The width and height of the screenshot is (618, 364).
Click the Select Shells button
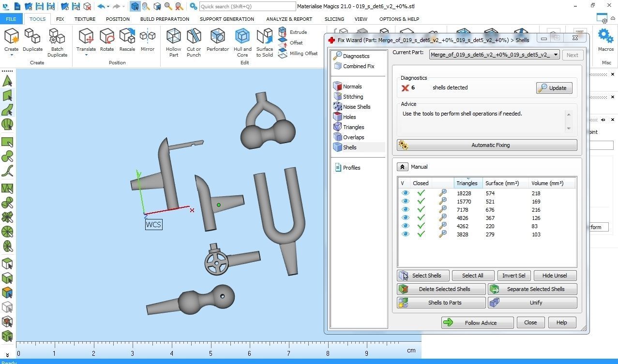(423, 276)
